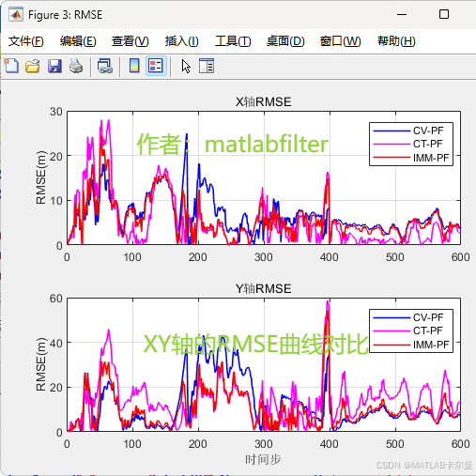Click the Open File folder icon
This screenshot has width=476, height=476.
33,67
